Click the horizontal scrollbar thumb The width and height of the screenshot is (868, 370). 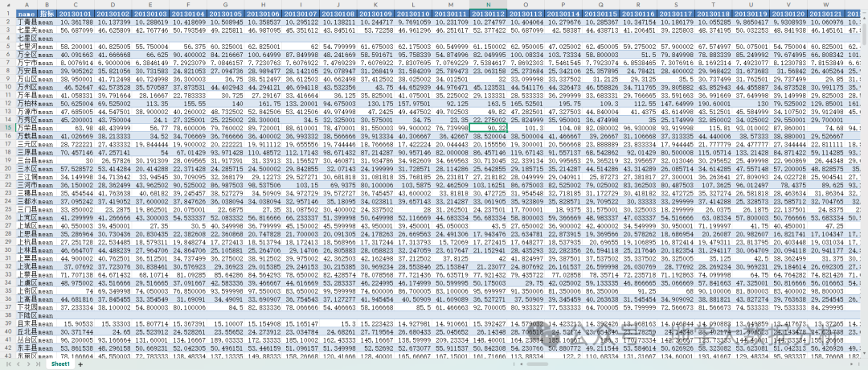tap(537, 364)
